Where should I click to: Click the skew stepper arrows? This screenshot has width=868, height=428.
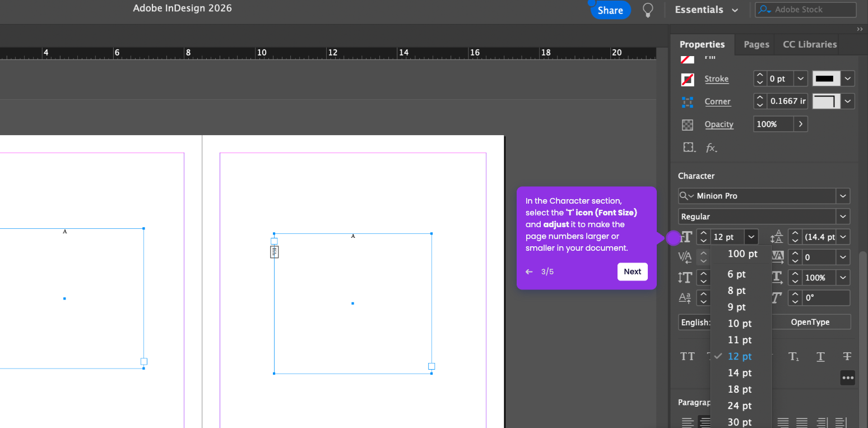coord(795,298)
